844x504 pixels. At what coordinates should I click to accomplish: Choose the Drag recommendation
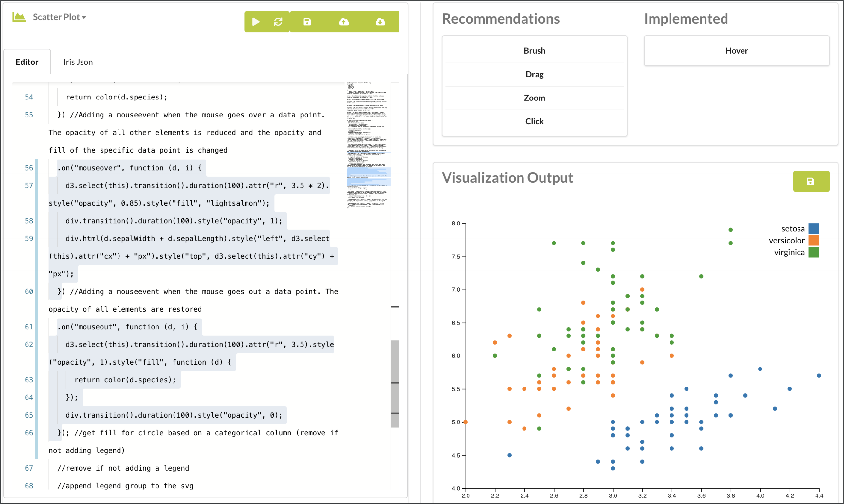point(534,74)
